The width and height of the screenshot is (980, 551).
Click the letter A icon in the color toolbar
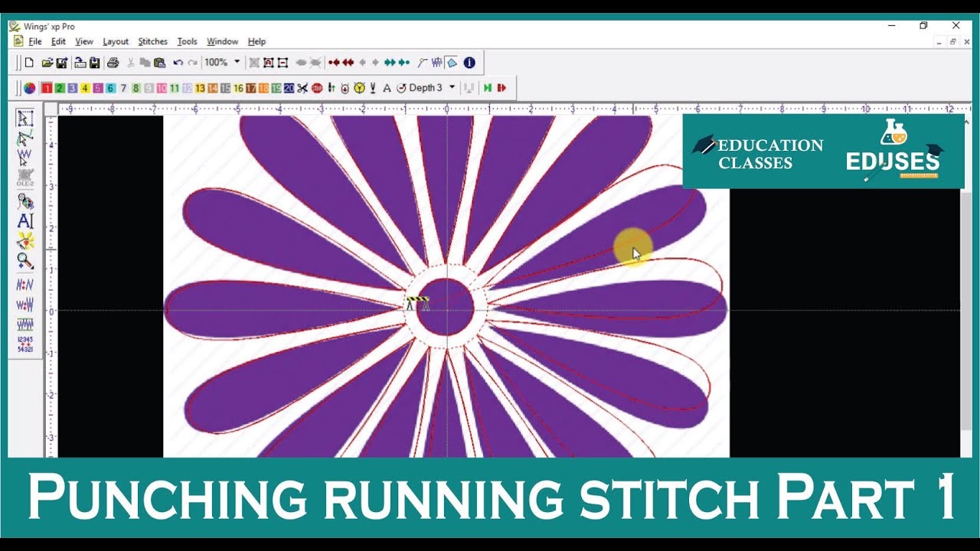coord(387,88)
